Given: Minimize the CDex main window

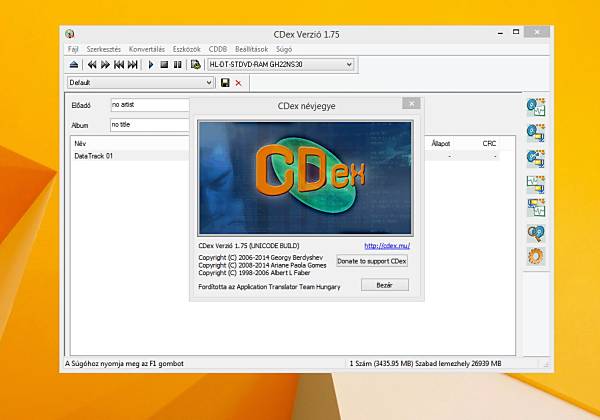Looking at the screenshot, I should [x=500, y=33].
